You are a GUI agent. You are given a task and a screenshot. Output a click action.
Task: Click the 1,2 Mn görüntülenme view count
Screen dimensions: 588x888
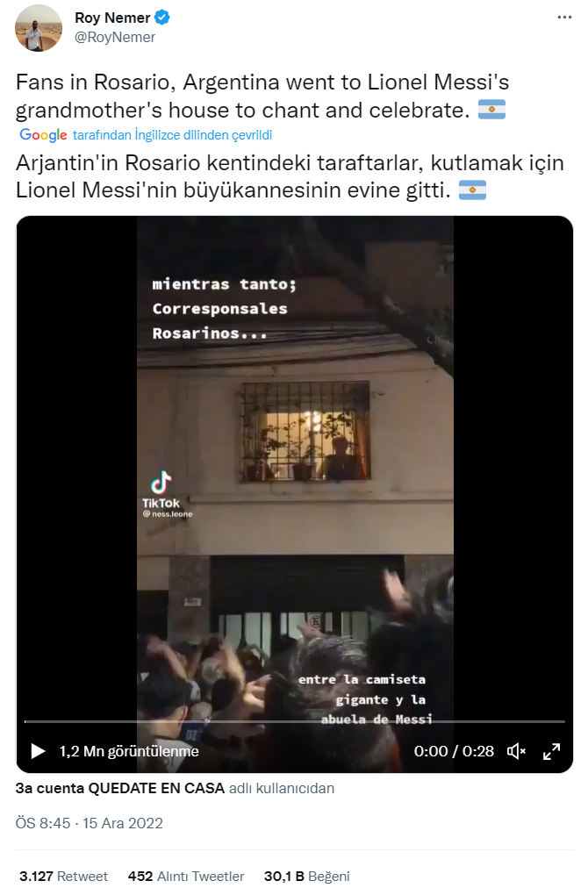tap(129, 751)
